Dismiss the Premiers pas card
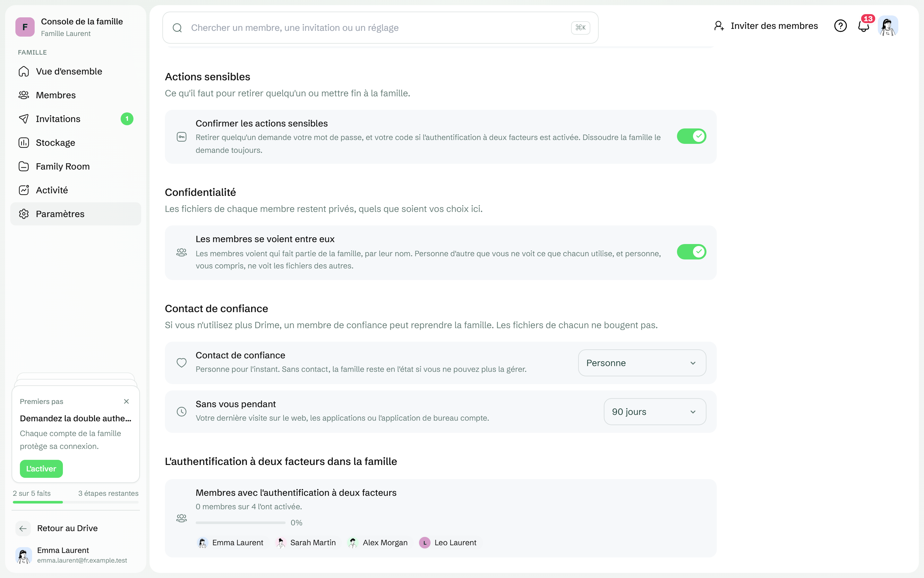This screenshot has height=578, width=924. click(x=126, y=401)
